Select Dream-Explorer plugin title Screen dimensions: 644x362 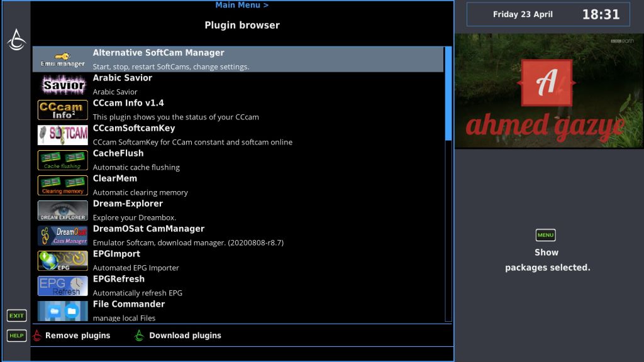click(x=128, y=204)
